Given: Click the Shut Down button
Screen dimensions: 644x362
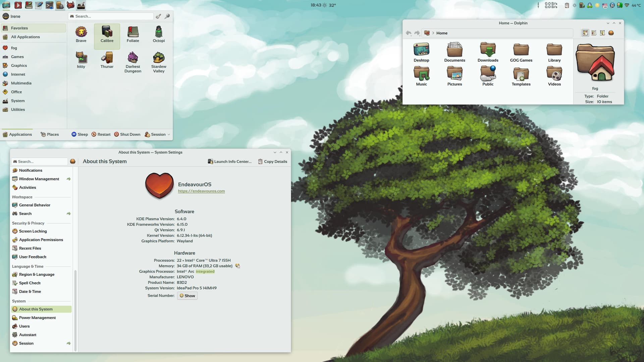Looking at the screenshot, I should point(127,134).
